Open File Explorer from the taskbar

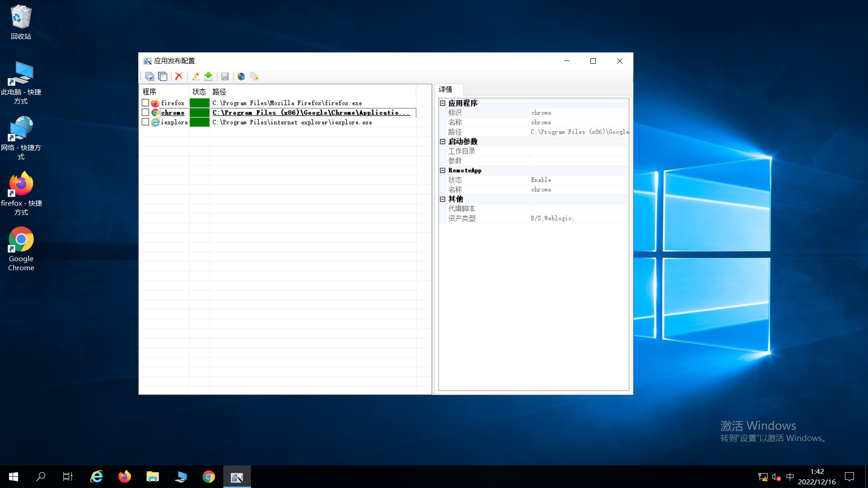[x=153, y=477]
